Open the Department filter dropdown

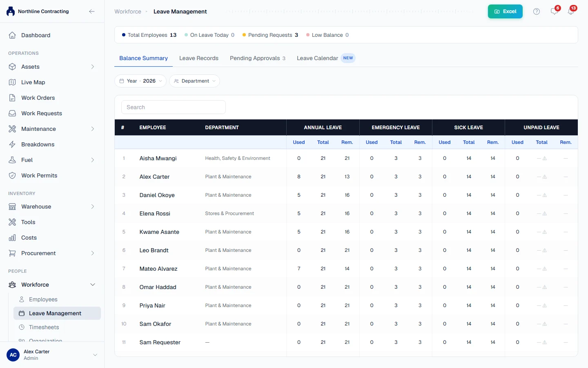pos(194,81)
